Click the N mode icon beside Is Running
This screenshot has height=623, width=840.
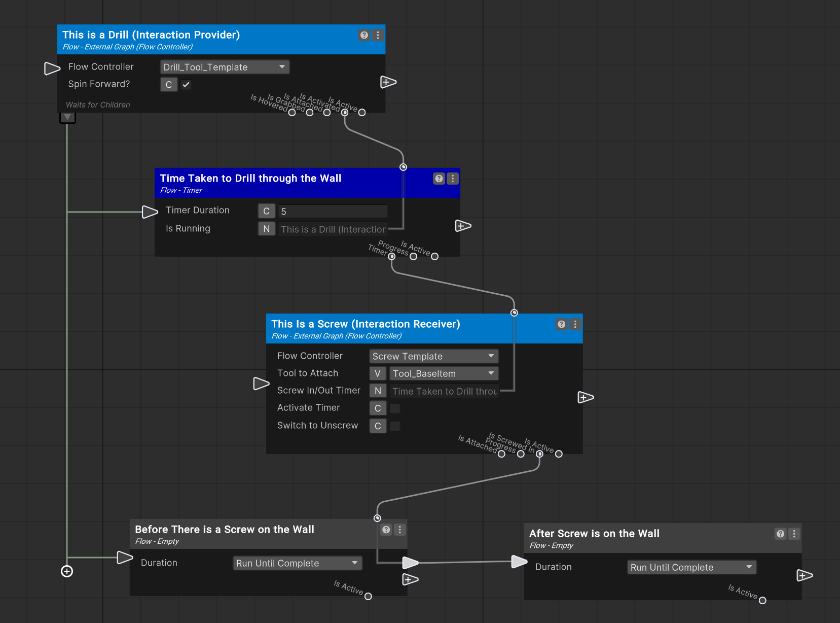point(266,229)
